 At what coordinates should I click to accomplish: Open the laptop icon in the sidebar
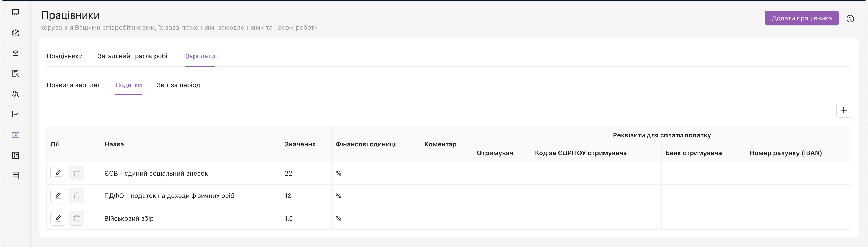click(x=16, y=12)
